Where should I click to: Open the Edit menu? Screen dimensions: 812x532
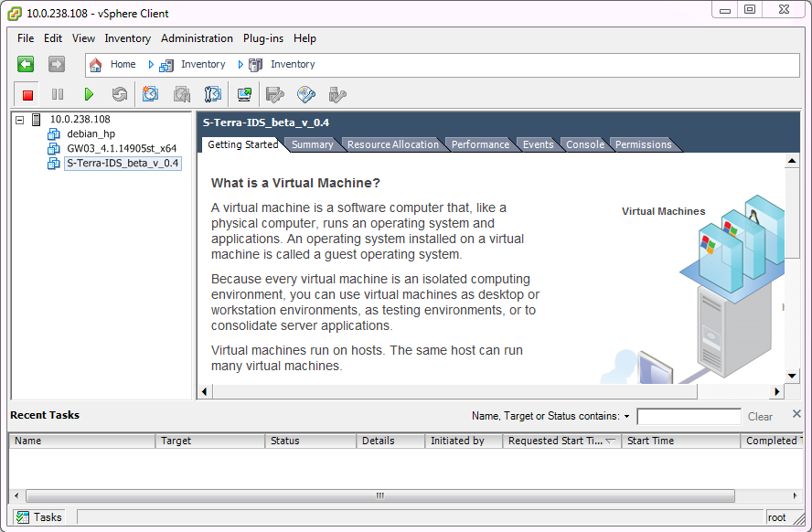point(53,38)
